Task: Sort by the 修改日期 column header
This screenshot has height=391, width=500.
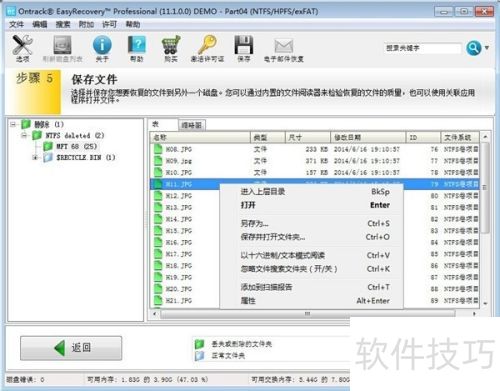Action: tap(368, 137)
